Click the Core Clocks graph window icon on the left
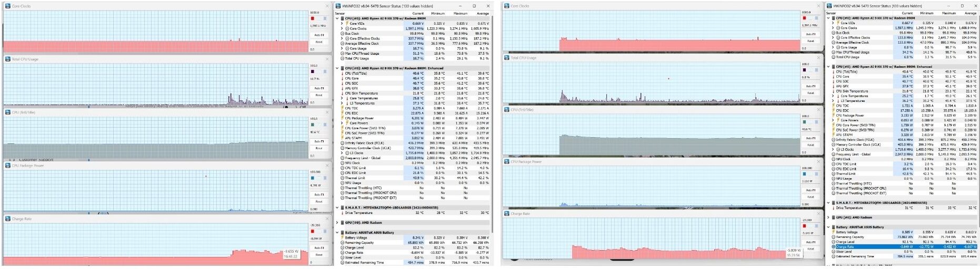980x269 pixels. click(x=8, y=6)
